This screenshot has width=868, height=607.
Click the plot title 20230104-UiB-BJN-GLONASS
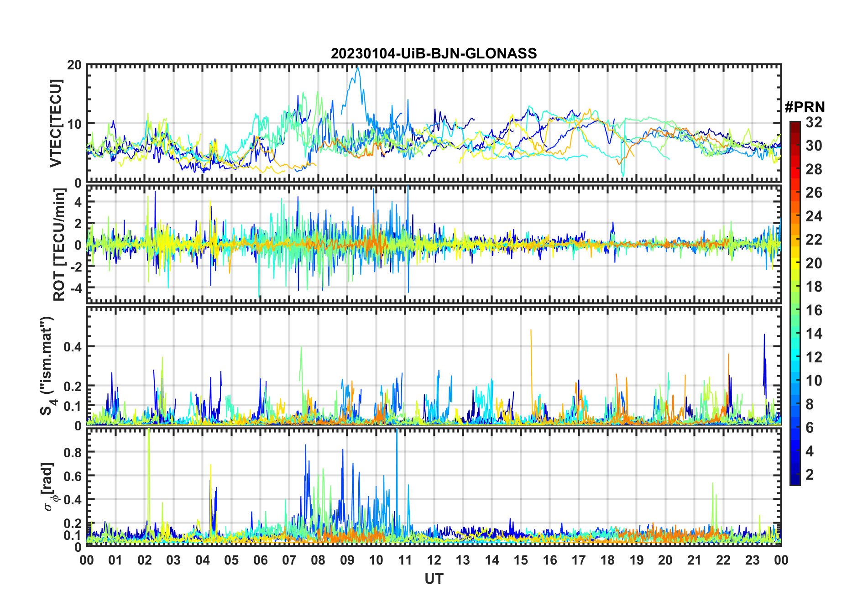point(434,53)
